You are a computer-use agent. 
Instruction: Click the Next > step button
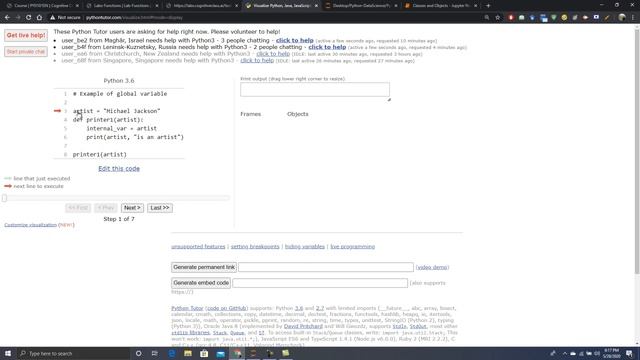(x=132, y=208)
